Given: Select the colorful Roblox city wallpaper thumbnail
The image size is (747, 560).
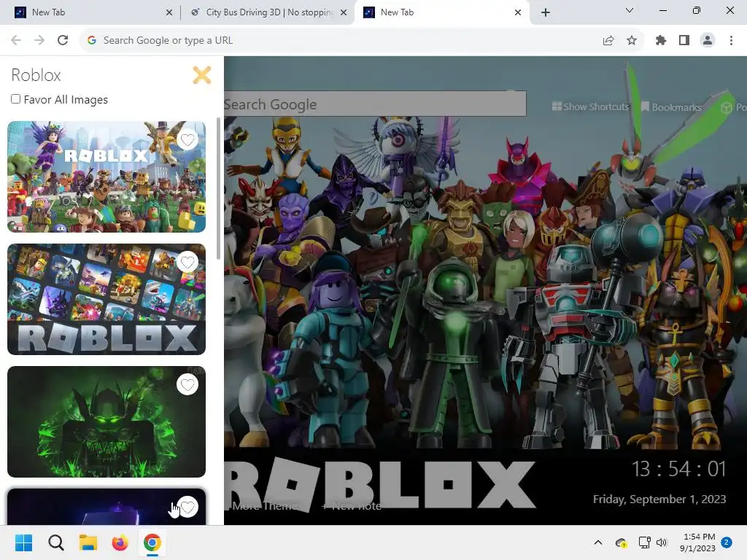Looking at the screenshot, I should pyautogui.click(x=107, y=176).
